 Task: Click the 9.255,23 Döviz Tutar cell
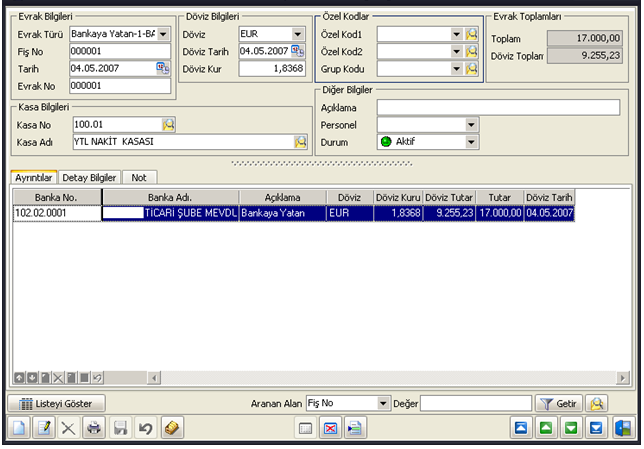[449, 213]
